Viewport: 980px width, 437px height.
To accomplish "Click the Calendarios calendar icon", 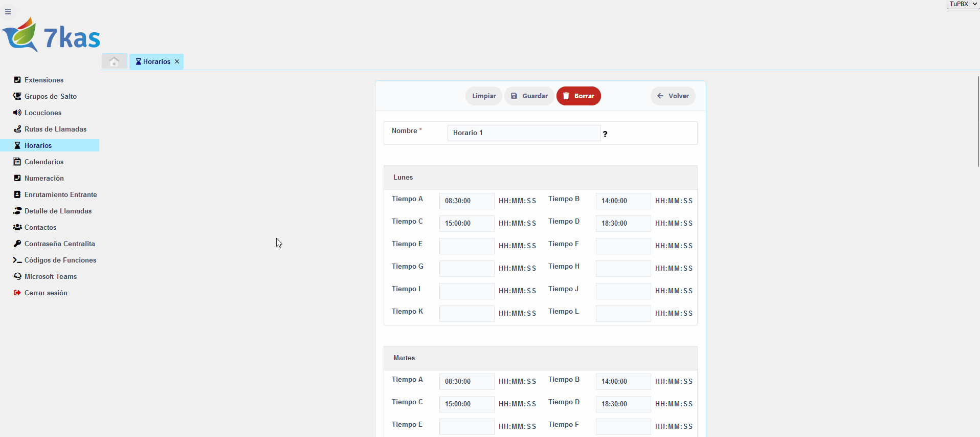I will (x=17, y=162).
